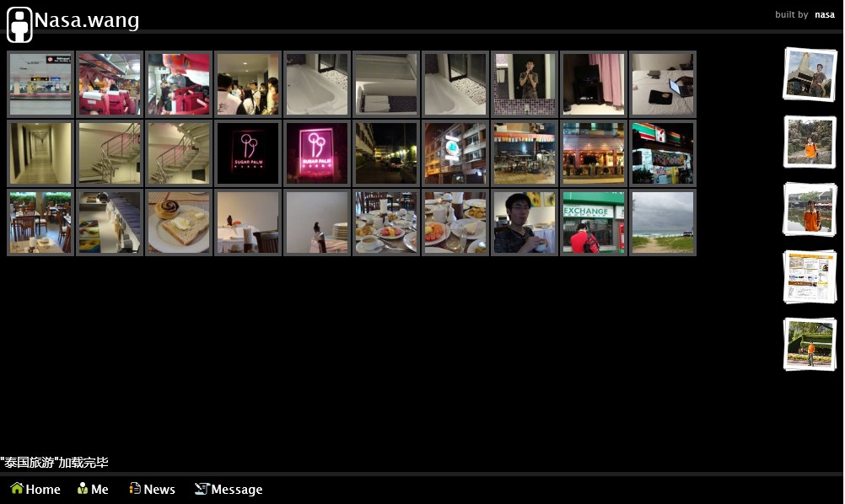Open the breakfast buffet counter photo
The image size is (845, 504).
[110, 223]
